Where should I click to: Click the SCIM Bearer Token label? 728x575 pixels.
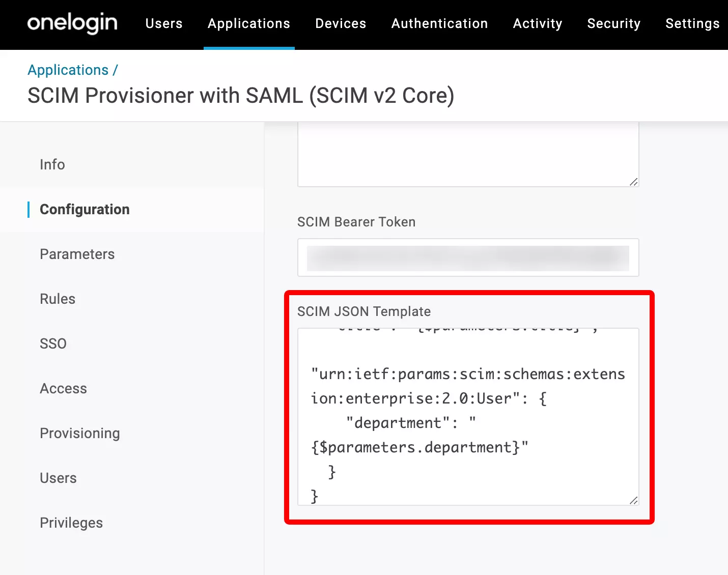tap(356, 222)
